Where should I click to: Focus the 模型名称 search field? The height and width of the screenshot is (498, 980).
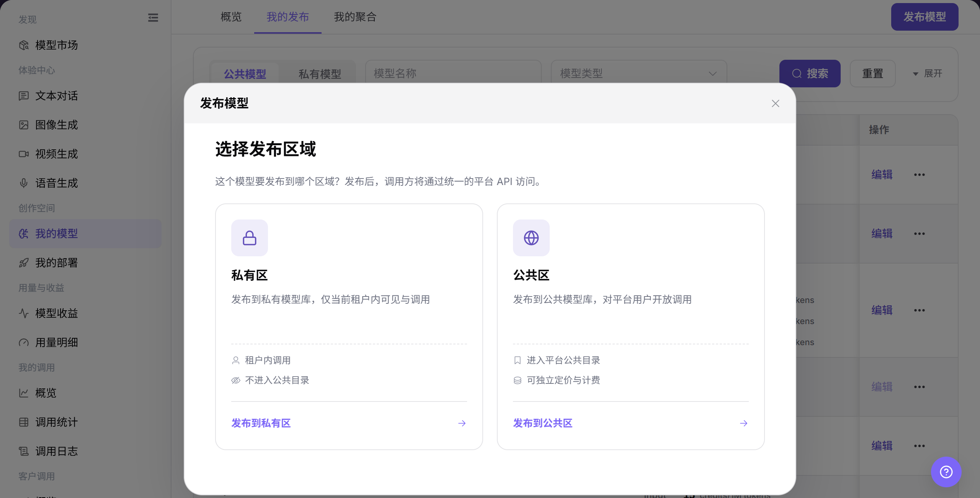point(453,73)
